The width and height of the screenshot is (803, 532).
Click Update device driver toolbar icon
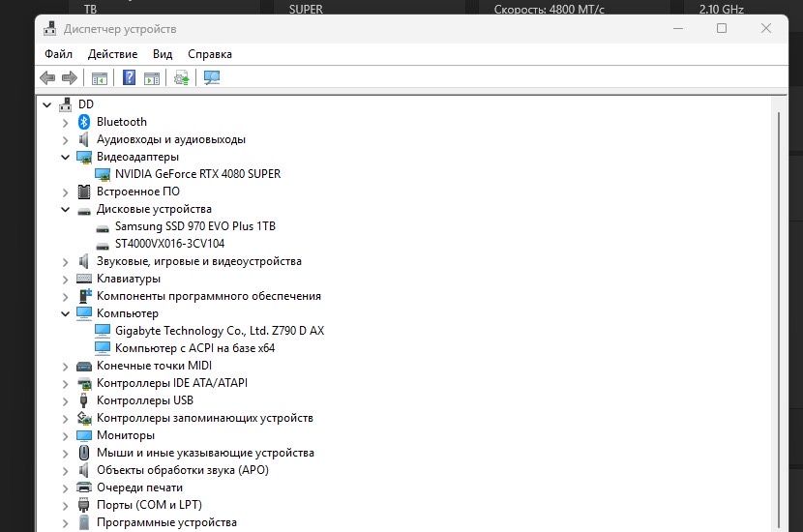pos(181,77)
